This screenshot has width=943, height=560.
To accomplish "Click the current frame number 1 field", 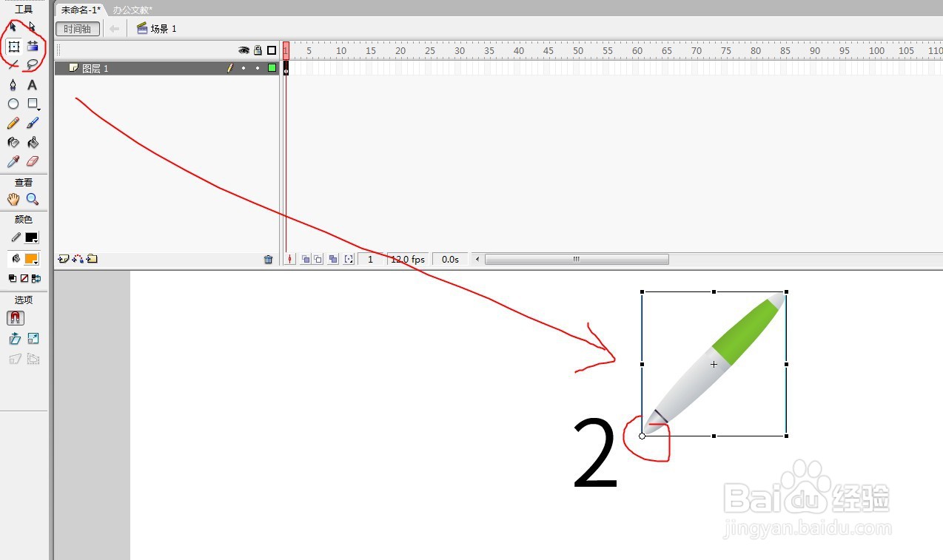I will point(371,260).
